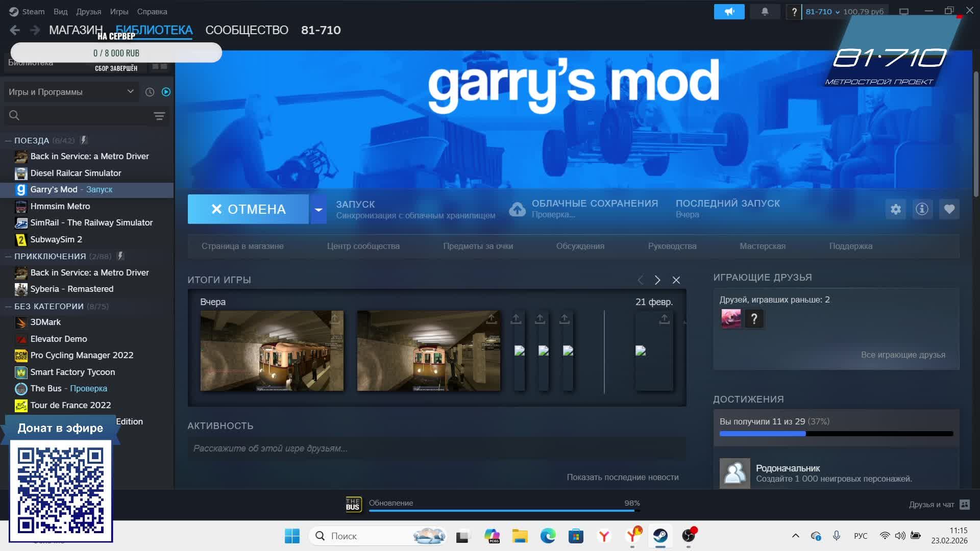This screenshot has height=551, width=980.
Task: Open account dropdown 81-710
Action: click(822, 11)
